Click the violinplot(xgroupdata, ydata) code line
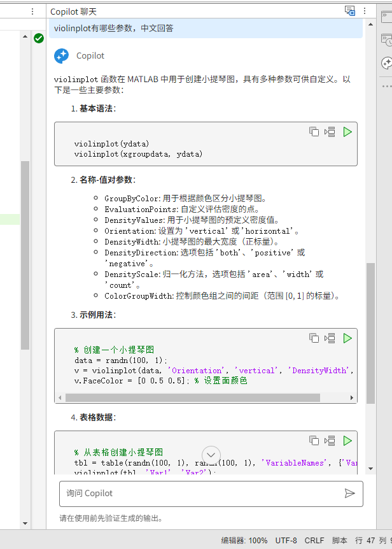Viewport: 392px width, 549px height. [x=138, y=154]
